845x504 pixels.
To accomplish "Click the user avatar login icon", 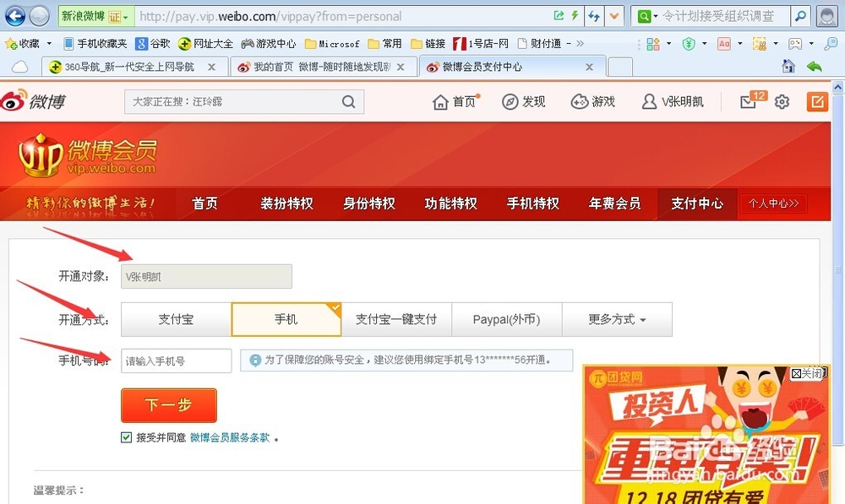I will point(827,16).
